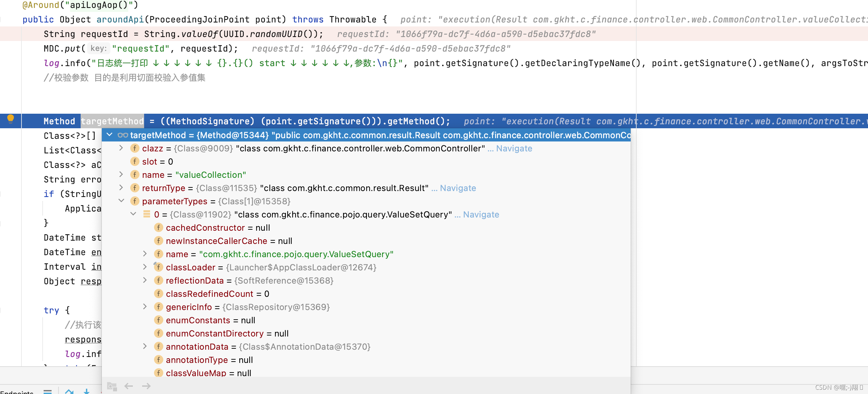Select the classValueMap = null row
868x394 pixels.
[366, 373]
